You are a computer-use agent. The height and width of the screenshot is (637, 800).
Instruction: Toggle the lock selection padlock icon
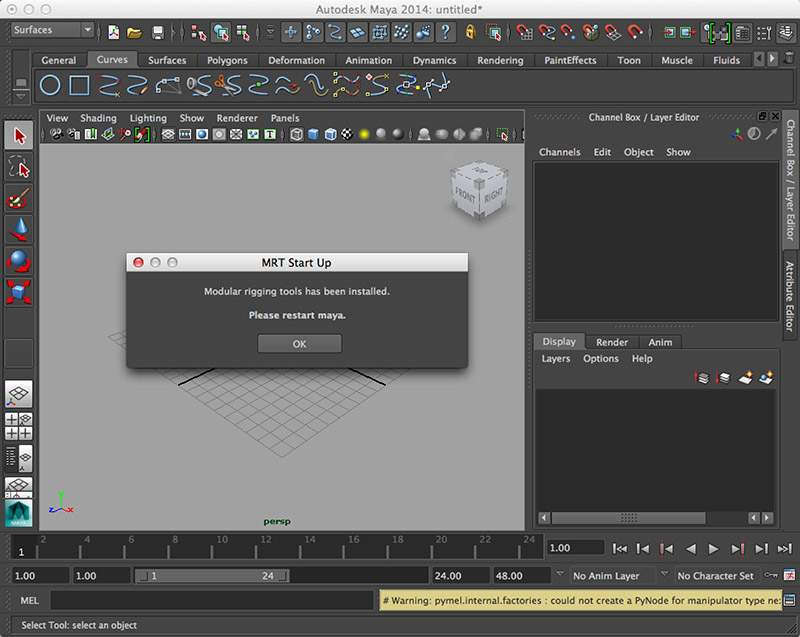[470, 33]
